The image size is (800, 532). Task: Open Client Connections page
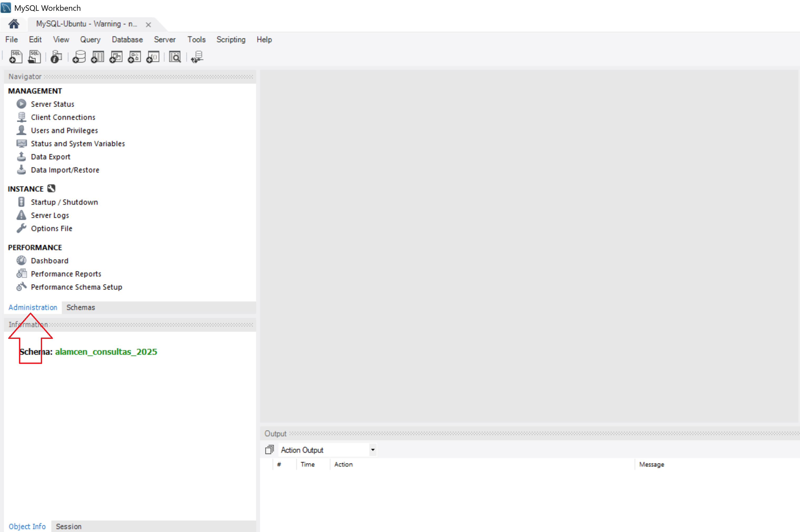63,117
